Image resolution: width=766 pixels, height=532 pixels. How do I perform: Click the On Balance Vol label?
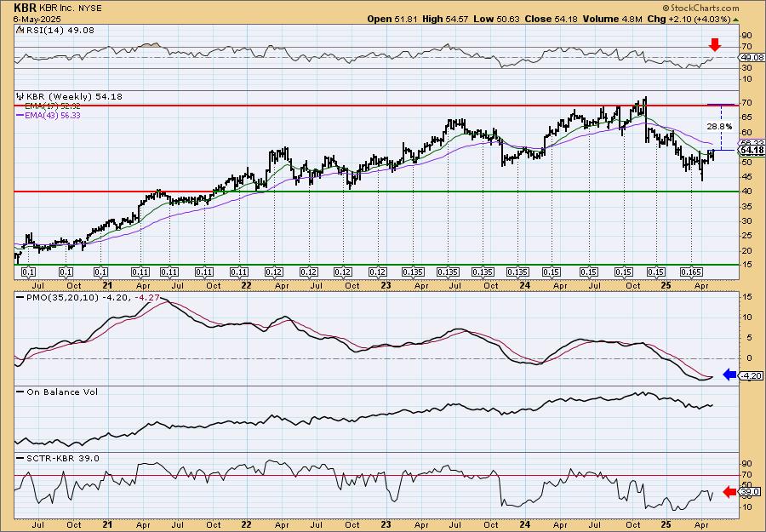coord(62,392)
